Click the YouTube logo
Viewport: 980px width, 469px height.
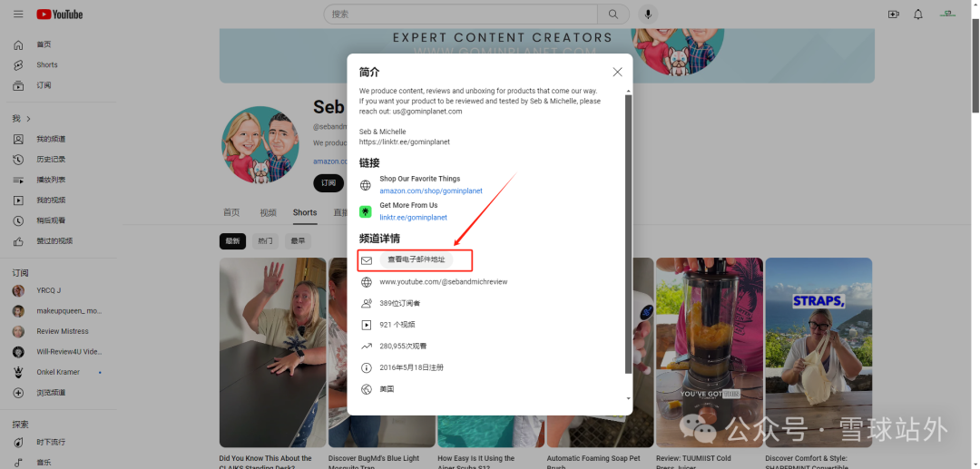point(60,15)
